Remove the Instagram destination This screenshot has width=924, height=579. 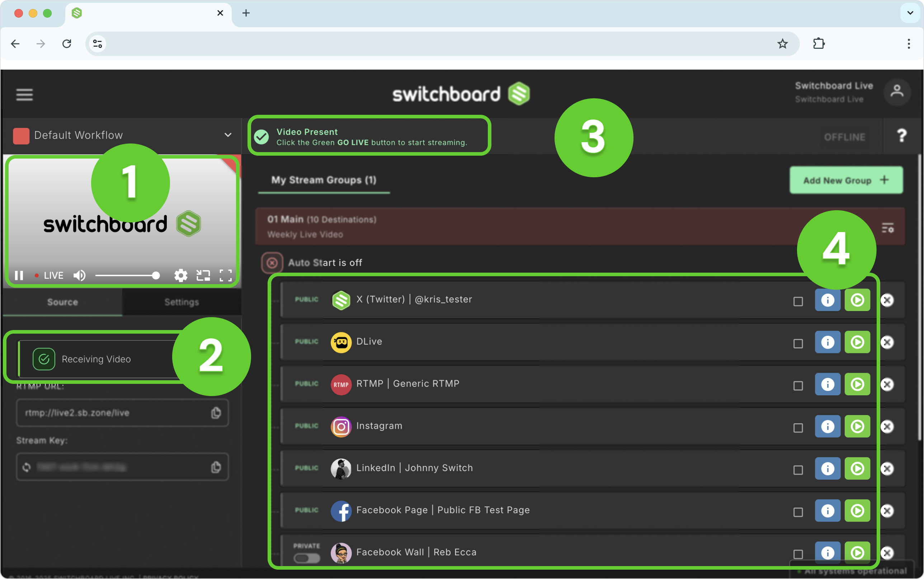pos(887,426)
